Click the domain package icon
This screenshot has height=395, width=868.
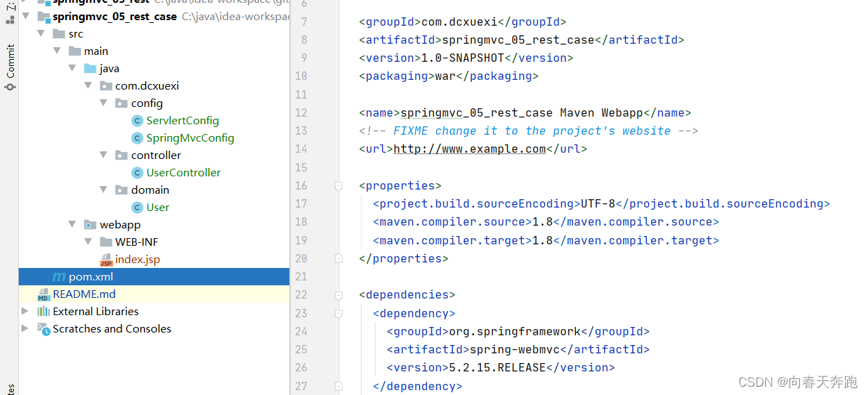[x=121, y=190]
